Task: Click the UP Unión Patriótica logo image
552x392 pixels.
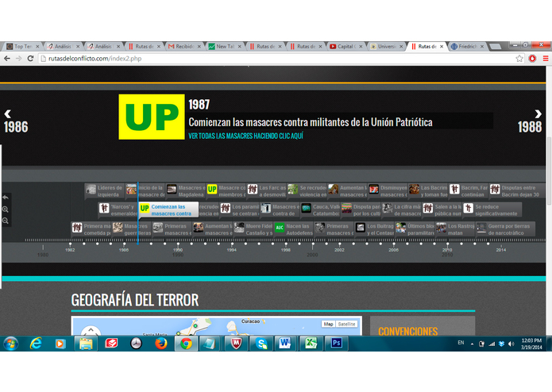Action: pyautogui.click(x=152, y=117)
